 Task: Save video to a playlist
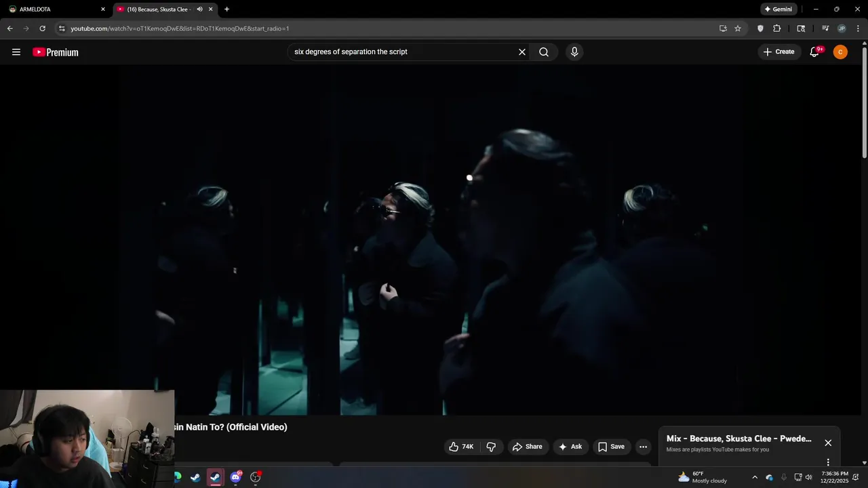click(x=611, y=447)
